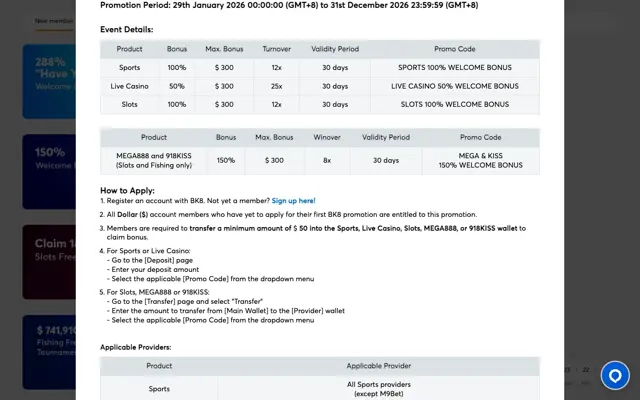Click the "Winover" column header

(x=327, y=138)
